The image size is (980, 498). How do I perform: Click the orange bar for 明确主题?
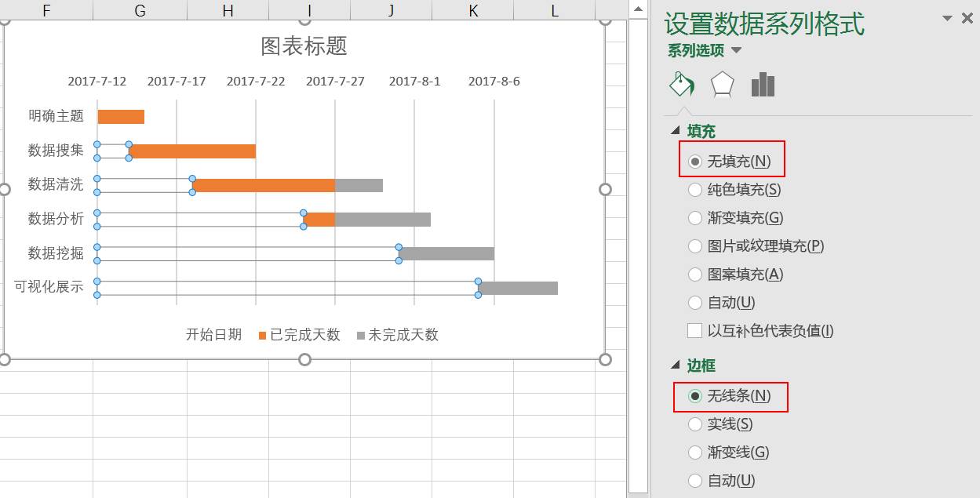click(121, 117)
